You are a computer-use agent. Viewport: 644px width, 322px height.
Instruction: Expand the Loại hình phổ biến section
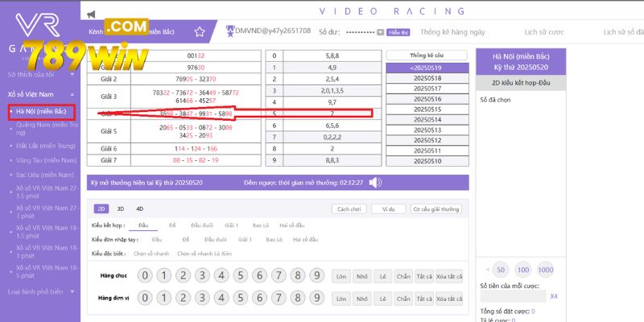pyautogui.click(x=72, y=291)
